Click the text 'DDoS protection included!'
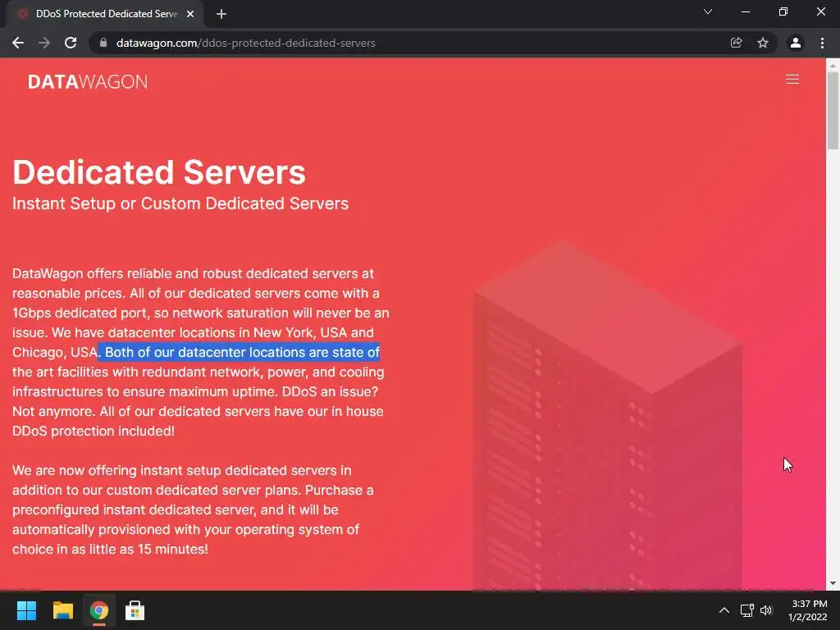This screenshot has width=840, height=630. (x=94, y=431)
